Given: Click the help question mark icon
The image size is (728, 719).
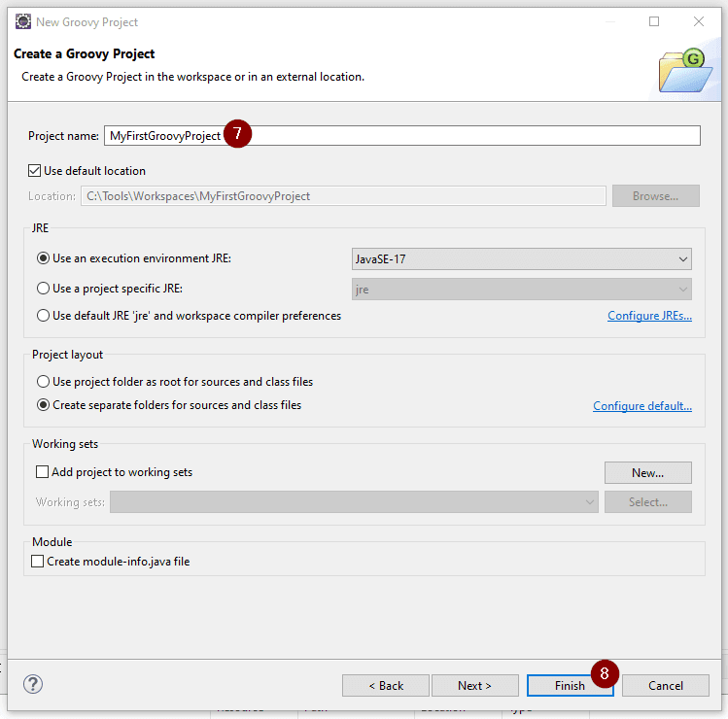Looking at the screenshot, I should [x=33, y=684].
